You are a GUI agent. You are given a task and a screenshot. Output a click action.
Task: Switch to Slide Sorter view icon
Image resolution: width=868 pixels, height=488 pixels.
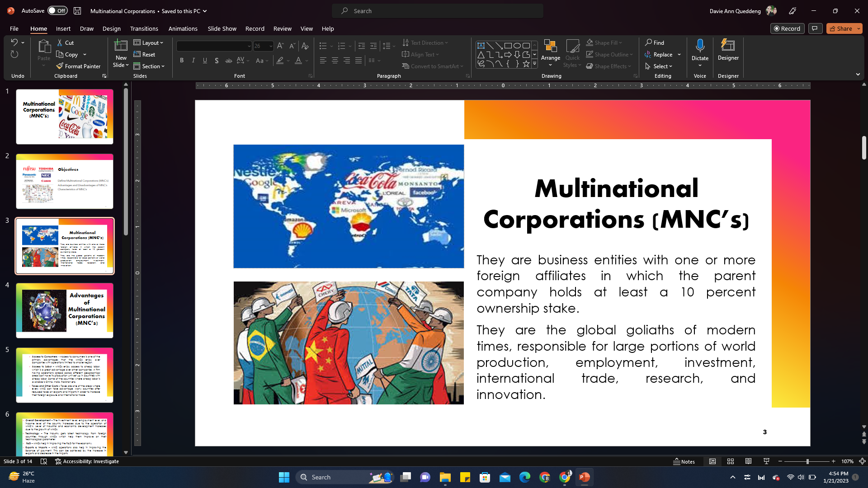pyautogui.click(x=731, y=461)
